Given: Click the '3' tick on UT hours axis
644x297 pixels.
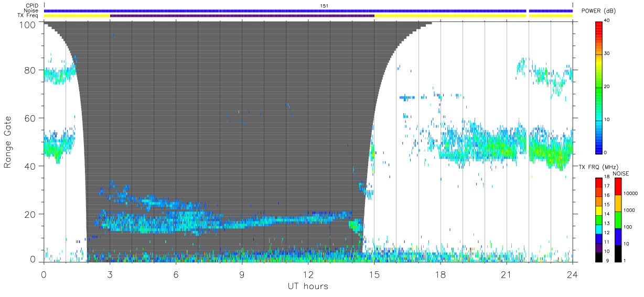Looking at the screenshot, I should pos(110,274).
